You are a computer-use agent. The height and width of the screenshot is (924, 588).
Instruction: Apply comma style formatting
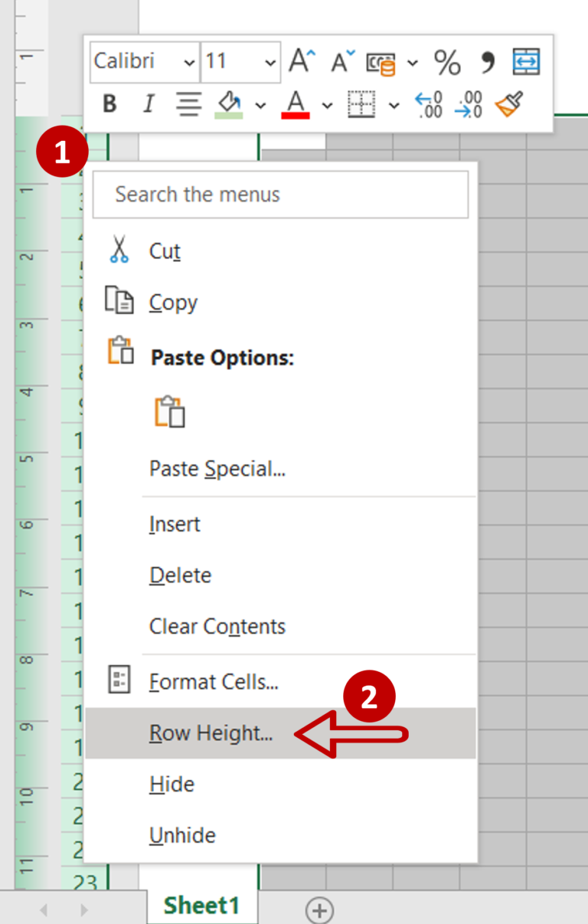point(488,61)
